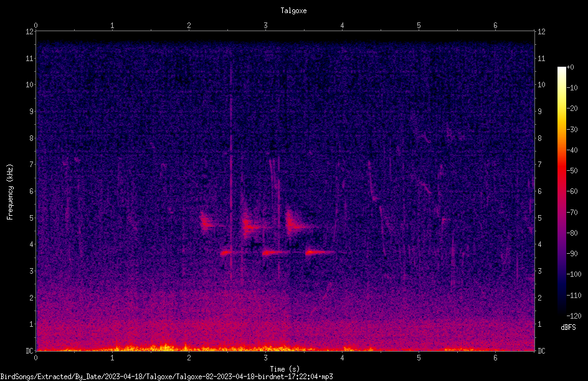Click the dBFS unit label
The width and height of the screenshot is (588, 381).
pos(568,327)
